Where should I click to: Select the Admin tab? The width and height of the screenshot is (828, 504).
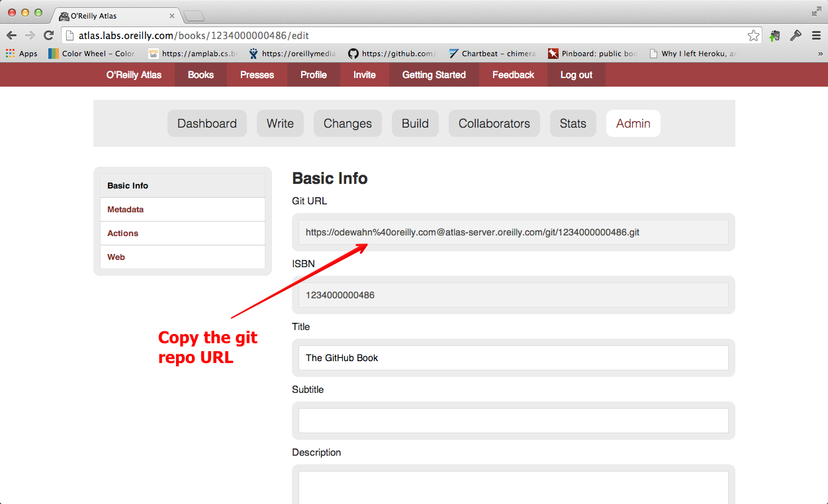(633, 123)
